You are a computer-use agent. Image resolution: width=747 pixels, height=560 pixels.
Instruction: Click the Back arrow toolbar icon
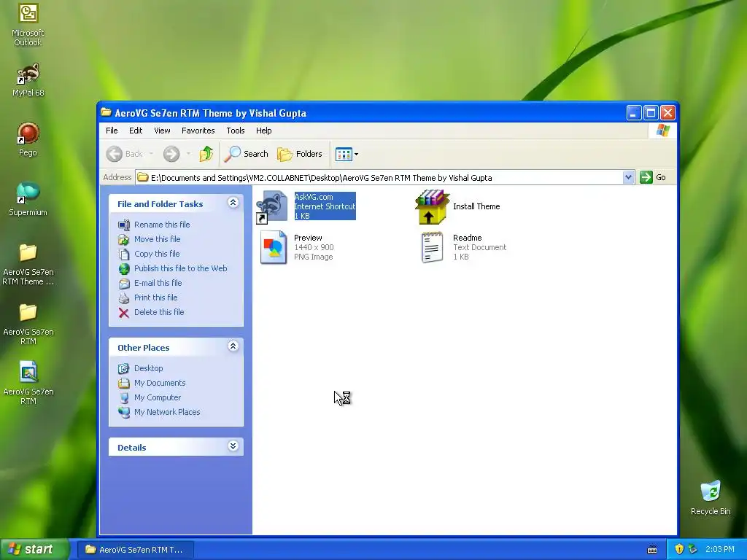click(115, 154)
